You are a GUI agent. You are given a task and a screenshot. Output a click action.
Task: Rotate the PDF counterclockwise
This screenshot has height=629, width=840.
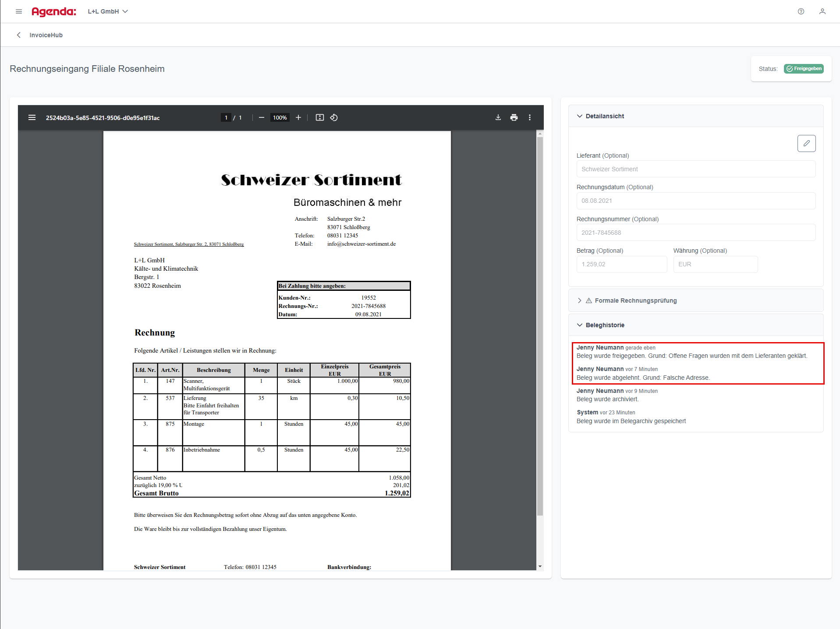[334, 117]
